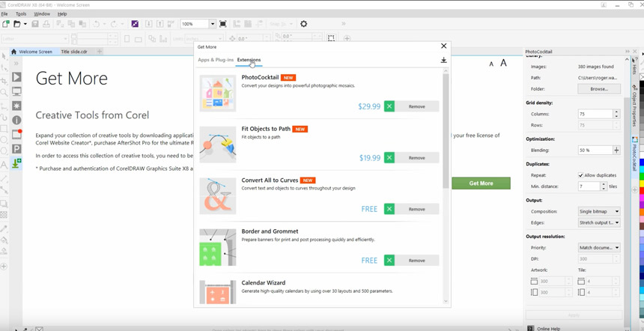Open Object Properties docker tab

(x=634, y=106)
